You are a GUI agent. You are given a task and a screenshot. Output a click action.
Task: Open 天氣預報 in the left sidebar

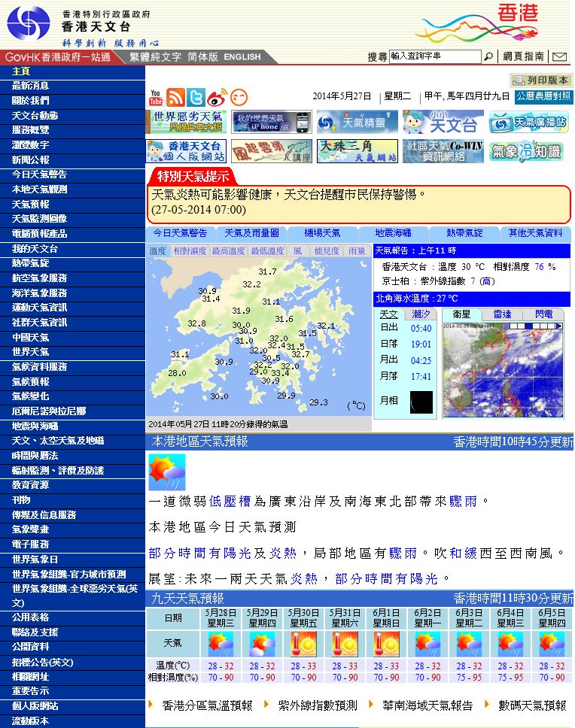(x=30, y=205)
